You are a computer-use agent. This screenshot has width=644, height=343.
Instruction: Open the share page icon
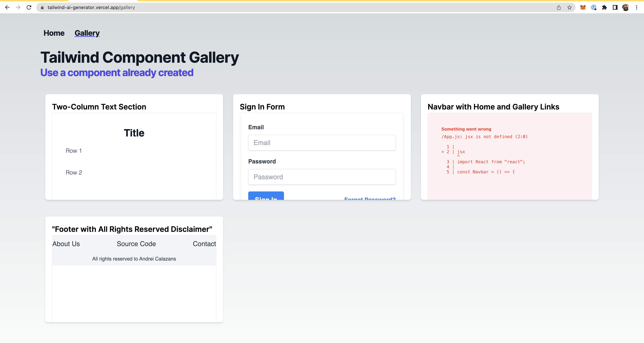tap(559, 8)
